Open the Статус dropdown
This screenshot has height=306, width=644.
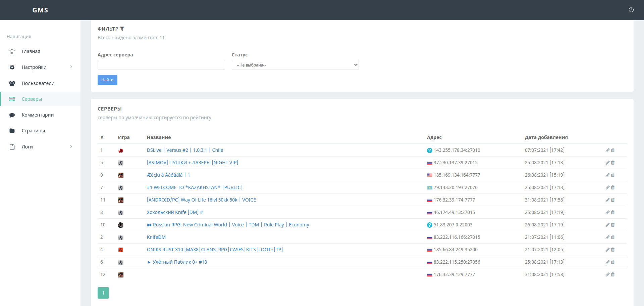click(x=295, y=65)
